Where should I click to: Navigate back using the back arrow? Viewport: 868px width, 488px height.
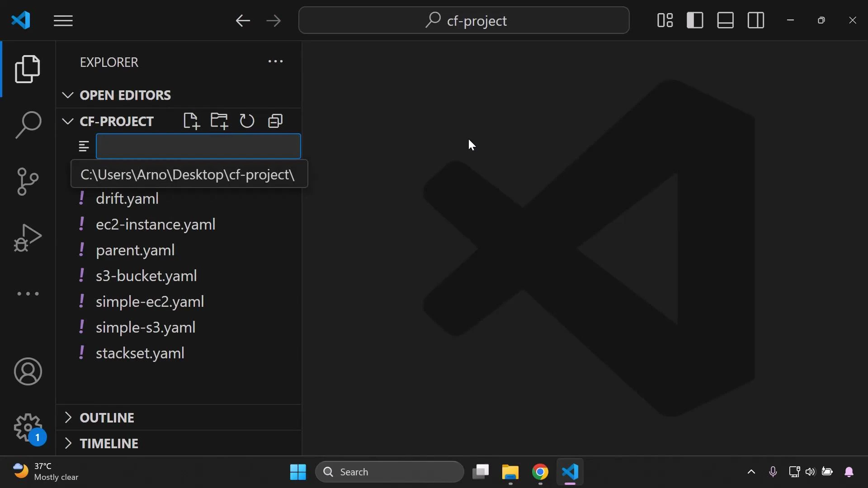point(243,20)
